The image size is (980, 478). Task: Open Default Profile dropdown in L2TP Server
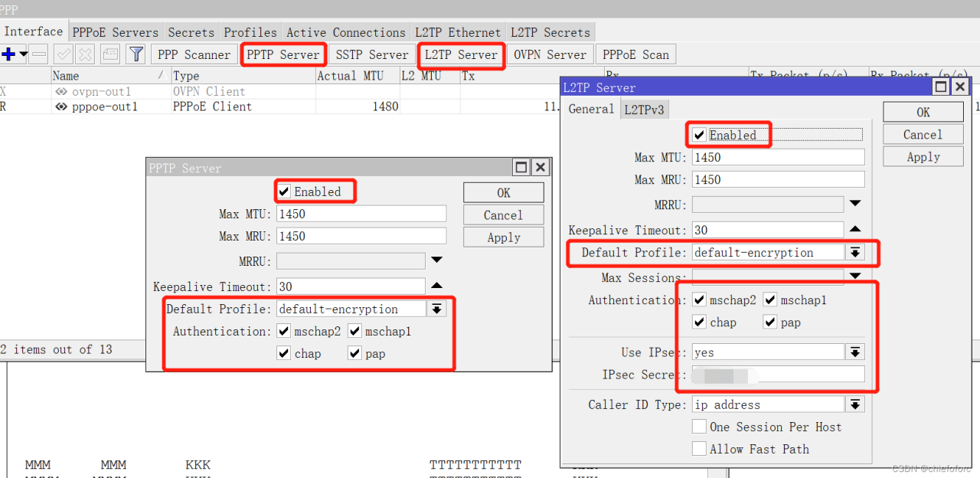pyautogui.click(x=855, y=252)
